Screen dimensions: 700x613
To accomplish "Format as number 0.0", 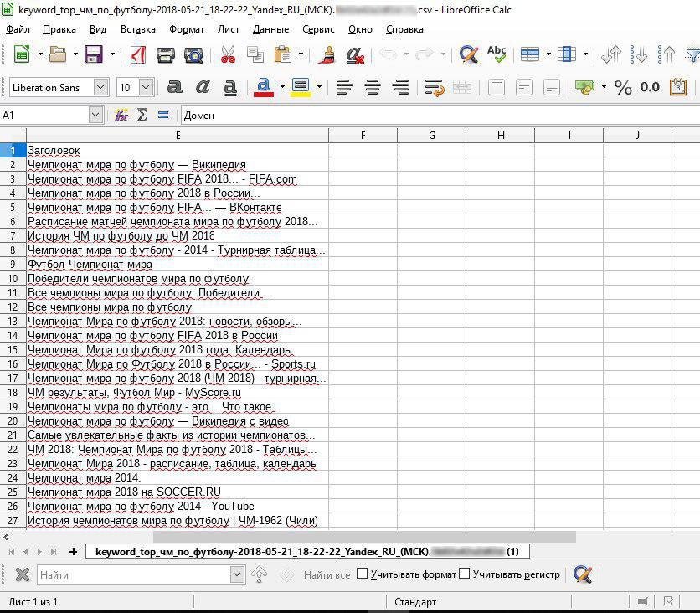I will tap(650, 87).
